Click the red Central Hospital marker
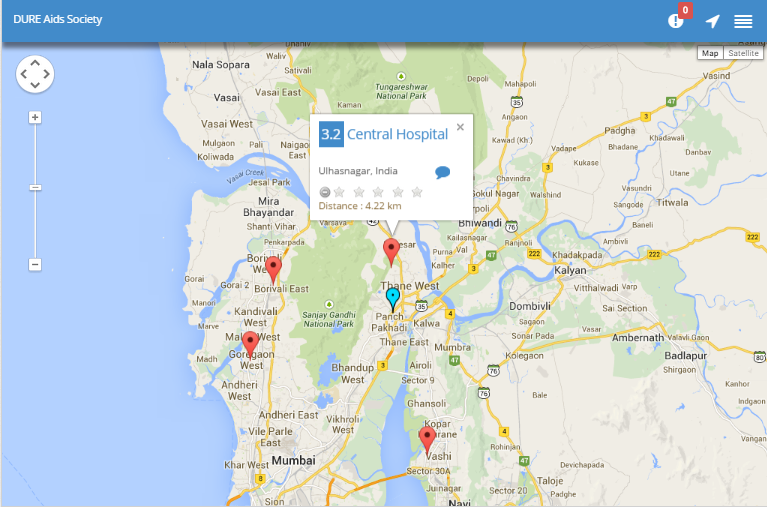 [x=391, y=253]
